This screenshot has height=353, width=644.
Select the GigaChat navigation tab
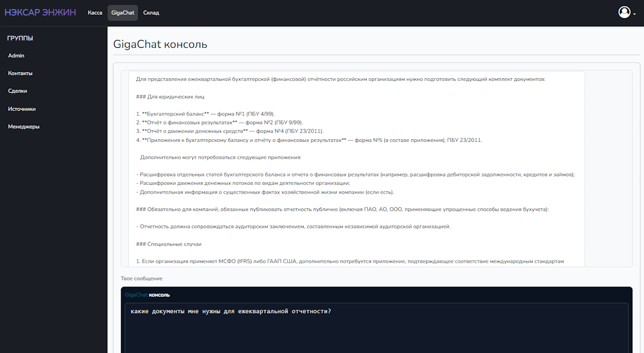pyautogui.click(x=122, y=13)
